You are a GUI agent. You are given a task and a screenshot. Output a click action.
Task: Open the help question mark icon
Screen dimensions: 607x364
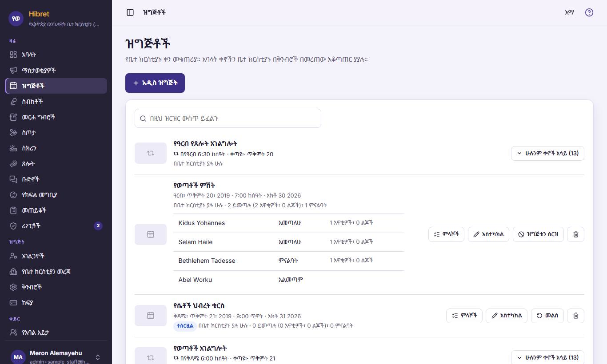click(x=589, y=12)
